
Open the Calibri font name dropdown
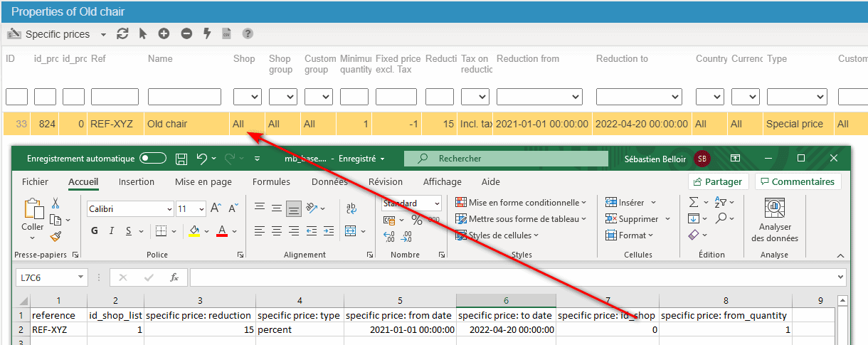(169, 209)
